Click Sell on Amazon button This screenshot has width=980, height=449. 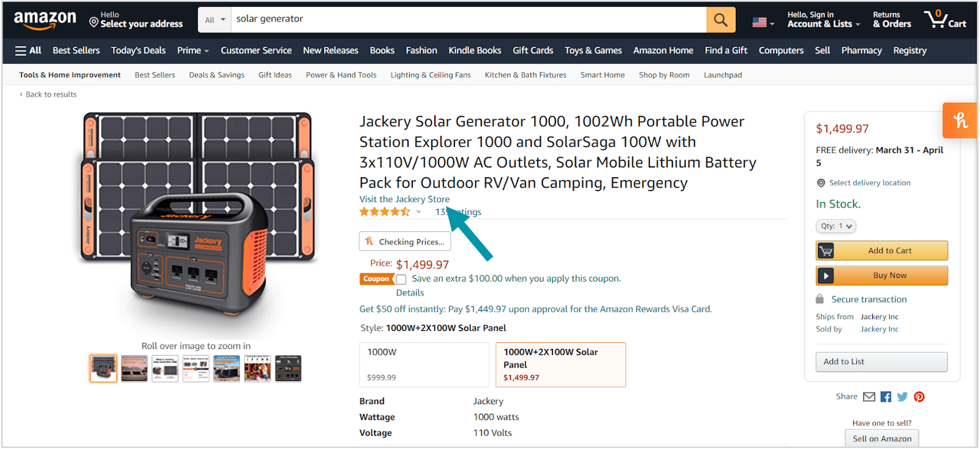[x=882, y=439]
